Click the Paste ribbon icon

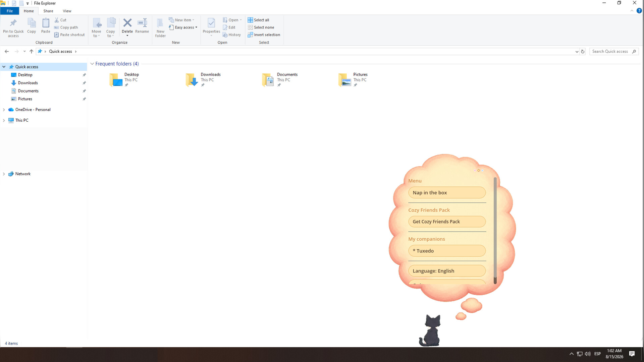click(46, 23)
